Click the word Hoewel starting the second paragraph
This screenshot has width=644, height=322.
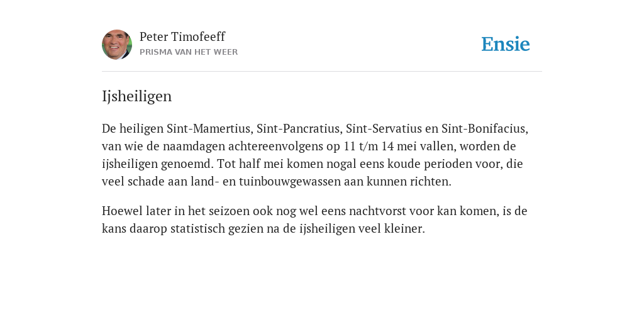(122, 211)
